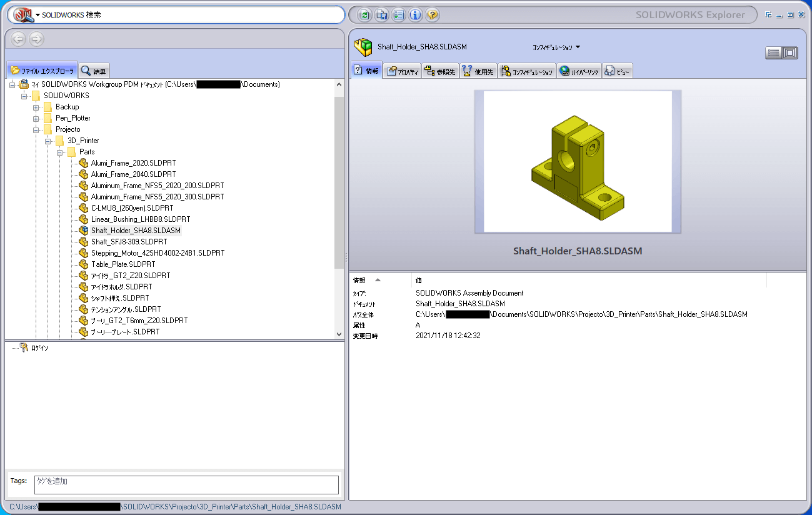The height and width of the screenshot is (515, 812).
Task: Click the save copy icon in the toolbar
Action: click(x=381, y=14)
